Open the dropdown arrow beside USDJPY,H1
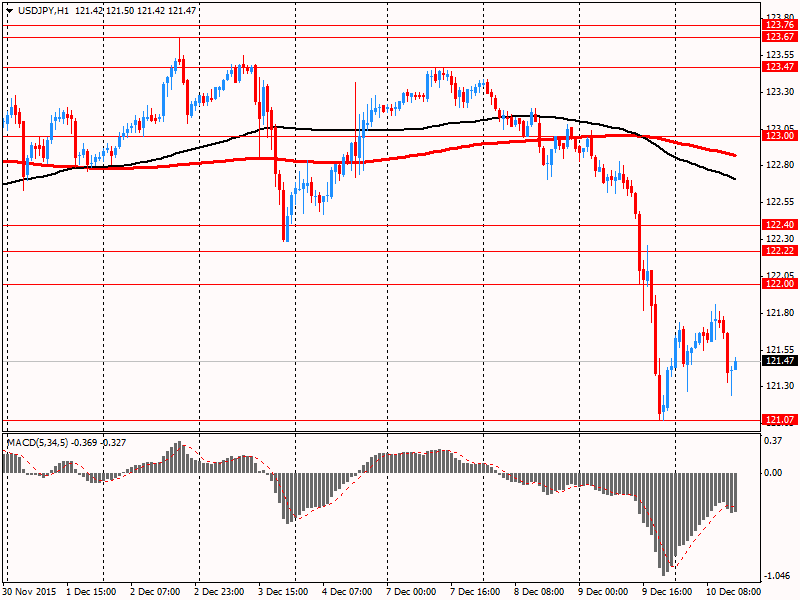 point(9,9)
